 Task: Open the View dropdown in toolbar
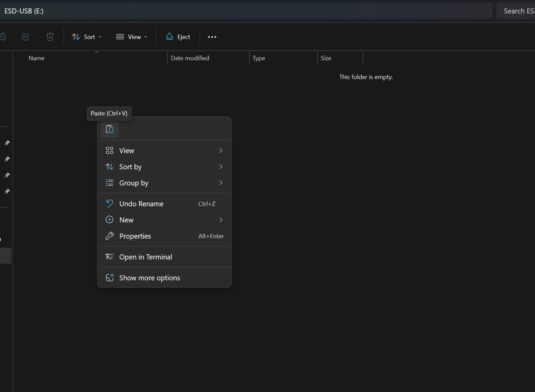(132, 37)
